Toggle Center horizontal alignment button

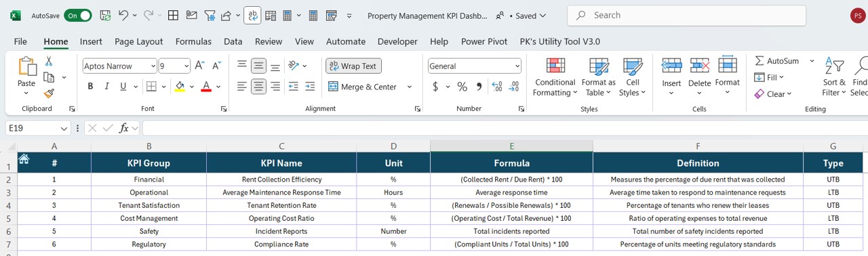point(258,87)
